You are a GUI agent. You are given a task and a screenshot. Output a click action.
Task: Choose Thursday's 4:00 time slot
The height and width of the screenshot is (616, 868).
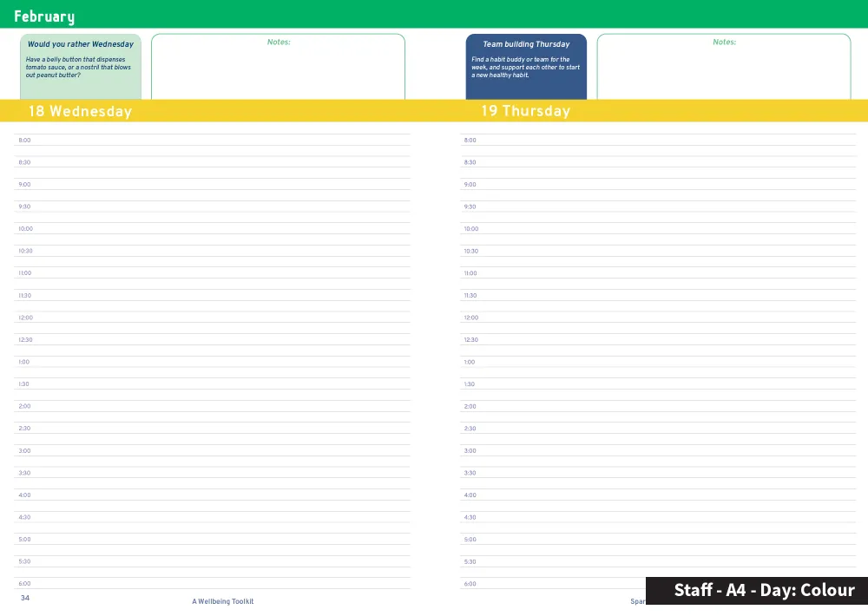(658, 495)
